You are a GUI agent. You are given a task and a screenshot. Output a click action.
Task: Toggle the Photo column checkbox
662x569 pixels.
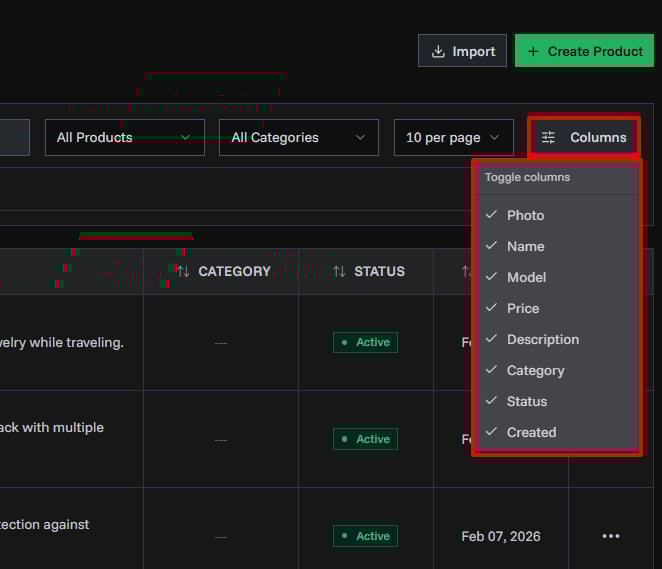(x=557, y=215)
